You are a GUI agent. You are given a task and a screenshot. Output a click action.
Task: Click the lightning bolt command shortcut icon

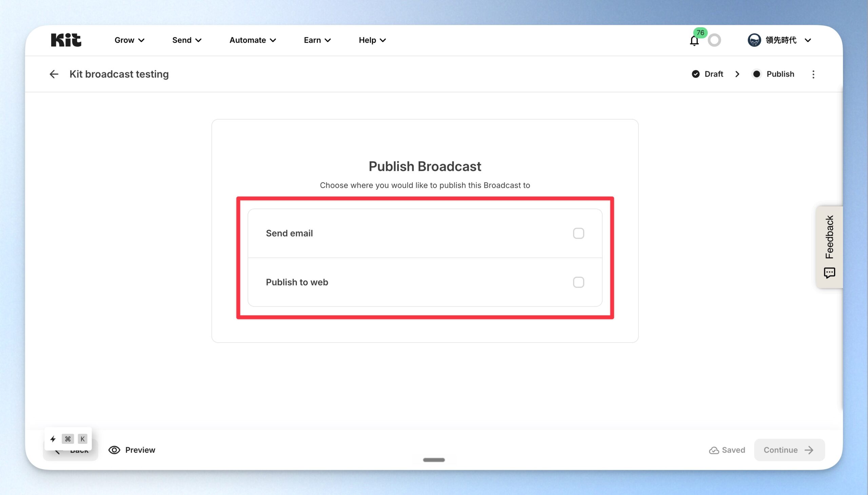click(x=53, y=439)
